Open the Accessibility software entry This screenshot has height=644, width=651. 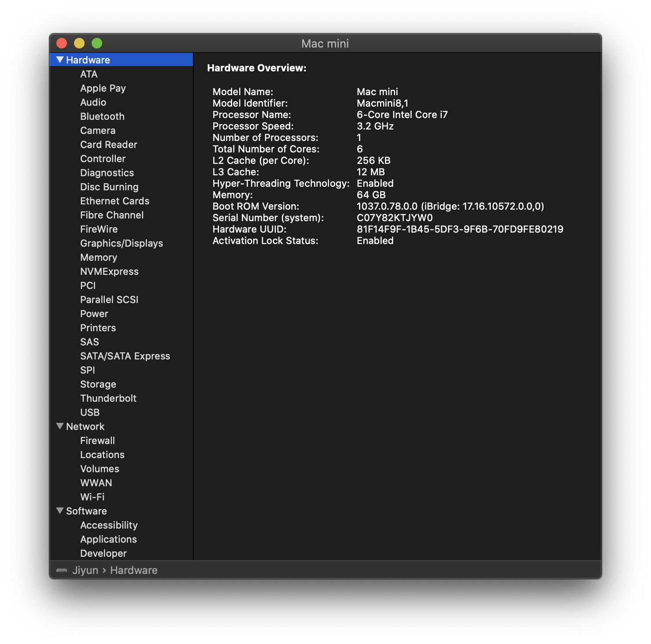109,525
